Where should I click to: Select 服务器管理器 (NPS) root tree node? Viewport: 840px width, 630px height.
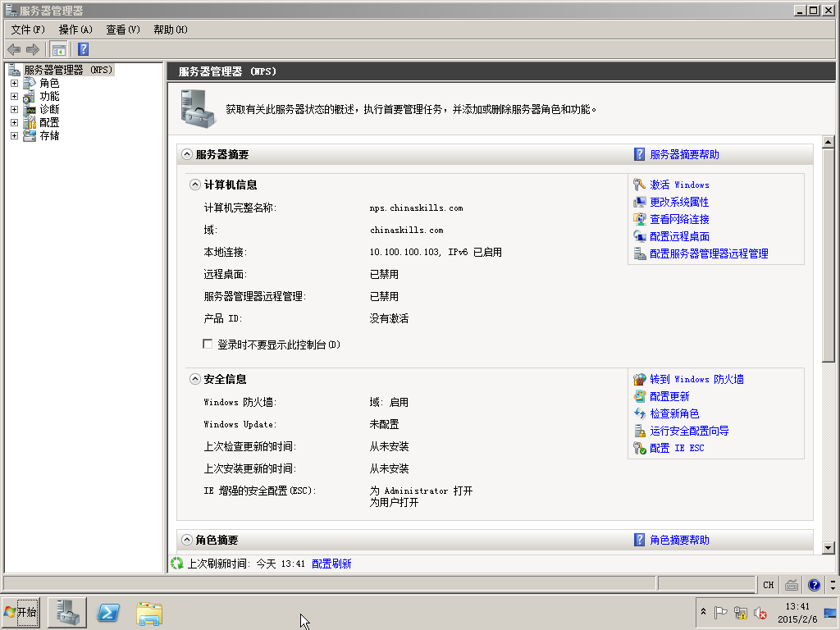click(x=68, y=70)
